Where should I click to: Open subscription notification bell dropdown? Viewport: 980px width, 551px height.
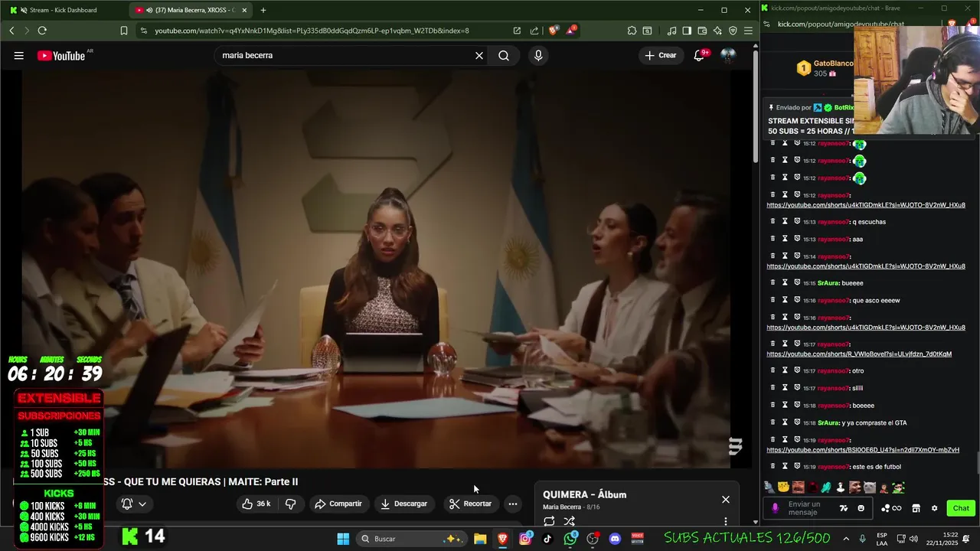point(134,504)
